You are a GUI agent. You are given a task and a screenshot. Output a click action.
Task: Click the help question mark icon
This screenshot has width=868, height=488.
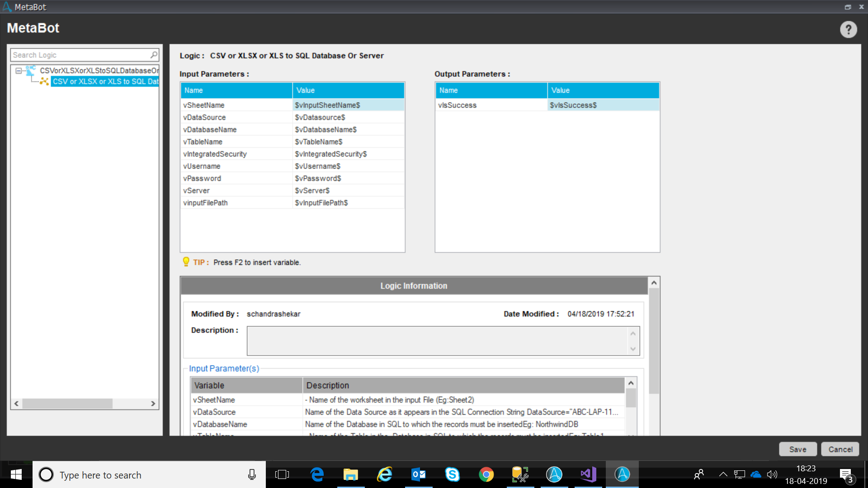click(848, 30)
